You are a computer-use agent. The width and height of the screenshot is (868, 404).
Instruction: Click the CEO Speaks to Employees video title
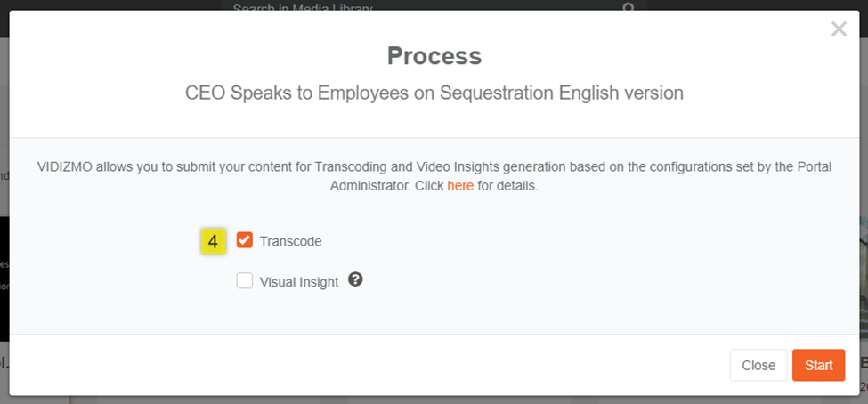pyautogui.click(x=434, y=93)
